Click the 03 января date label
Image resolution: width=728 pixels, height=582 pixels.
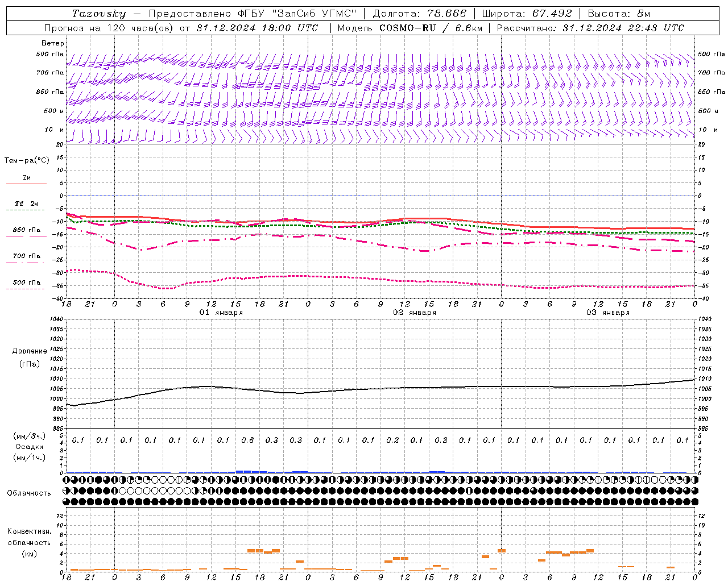click(x=608, y=313)
